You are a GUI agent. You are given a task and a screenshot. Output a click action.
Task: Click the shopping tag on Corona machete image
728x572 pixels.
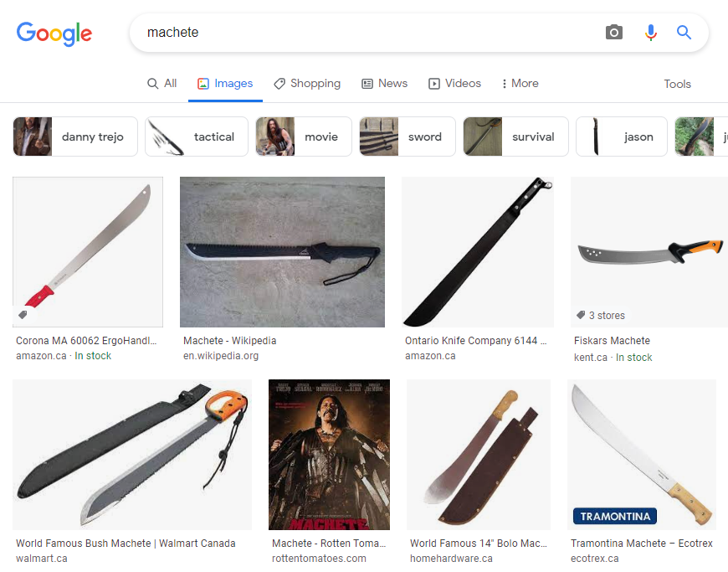(23, 315)
